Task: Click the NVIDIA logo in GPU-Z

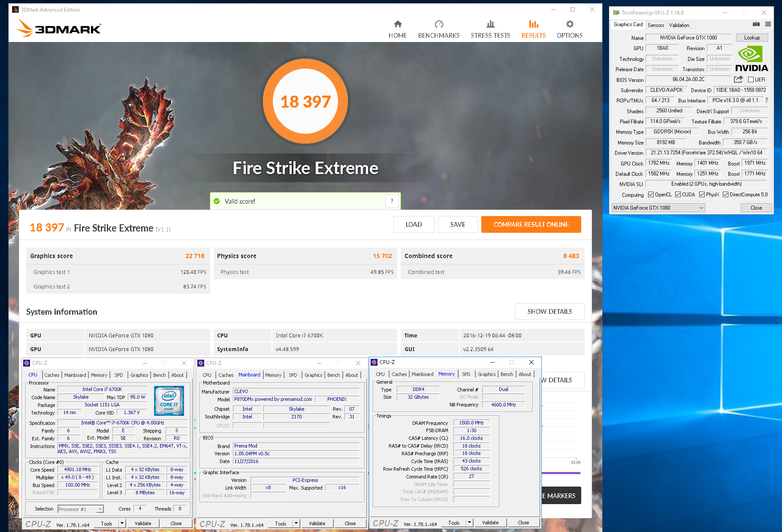Action: (752, 59)
